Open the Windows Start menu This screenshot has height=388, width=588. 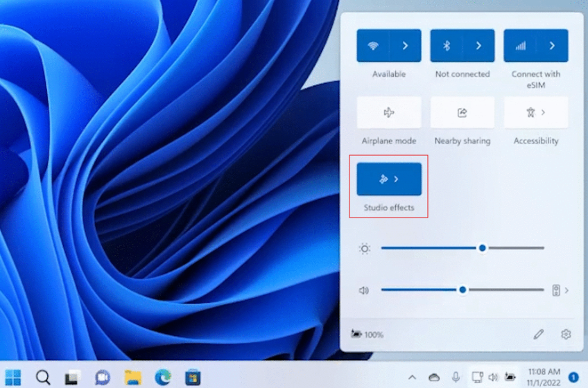point(13,378)
